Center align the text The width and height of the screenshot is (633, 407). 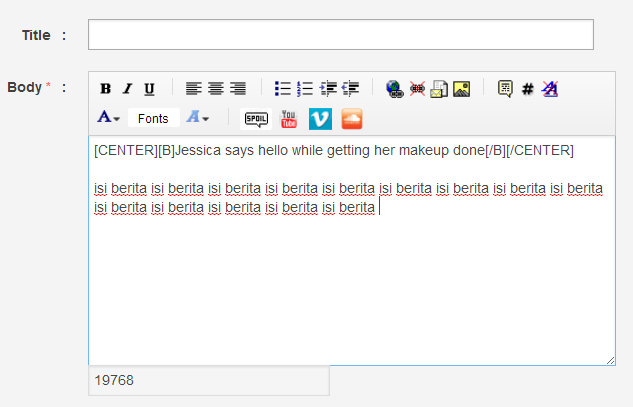[x=216, y=89]
